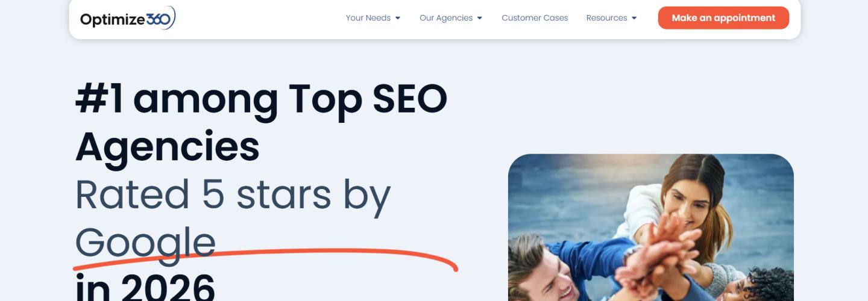Image resolution: width=868 pixels, height=301 pixels.
Task: Expand the Resources dropdown arrow
Action: click(634, 18)
